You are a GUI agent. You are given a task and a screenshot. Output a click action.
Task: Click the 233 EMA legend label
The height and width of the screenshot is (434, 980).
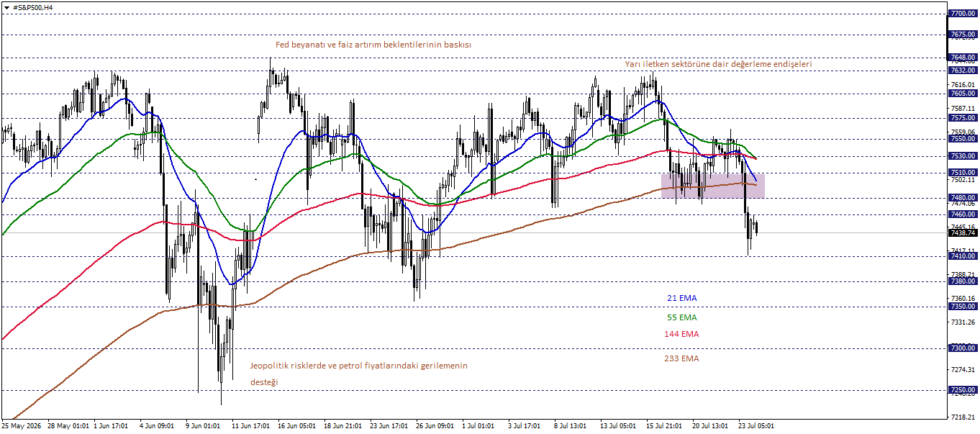681,358
